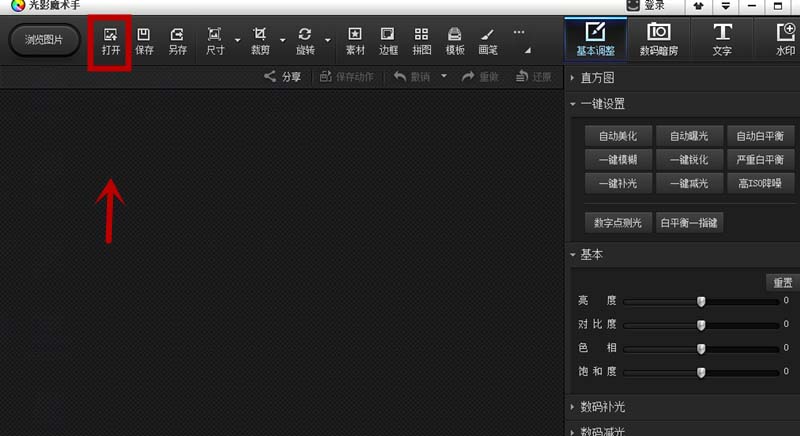Viewport: 800px width, 436px height.
Task: Click 一键减光 reduce light button
Action: 689,183
